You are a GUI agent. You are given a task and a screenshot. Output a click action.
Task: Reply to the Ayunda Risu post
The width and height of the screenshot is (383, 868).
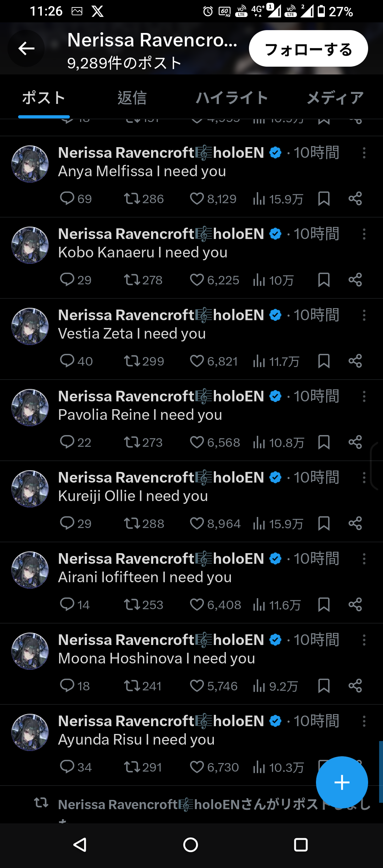pos(67,767)
